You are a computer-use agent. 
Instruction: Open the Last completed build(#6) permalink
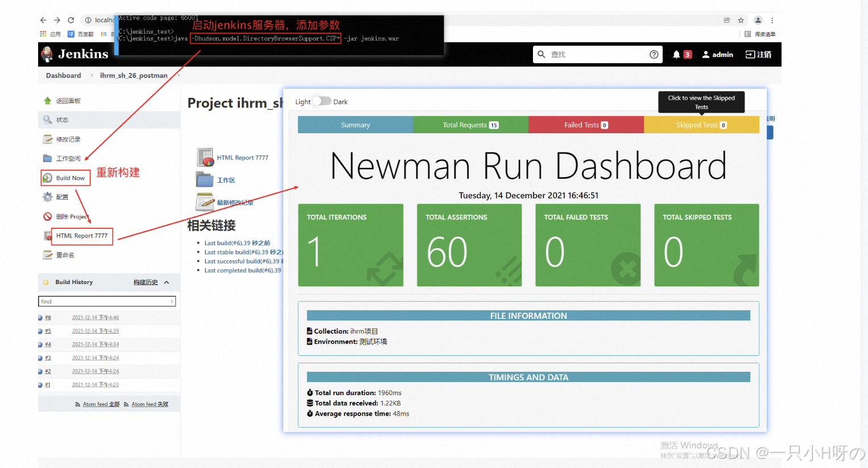click(243, 270)
